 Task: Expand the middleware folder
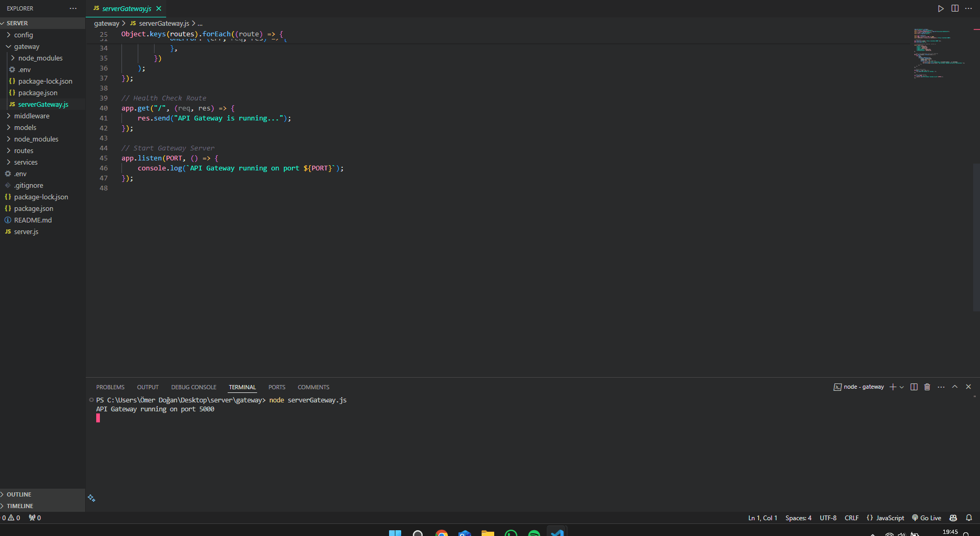click(32, 116)
